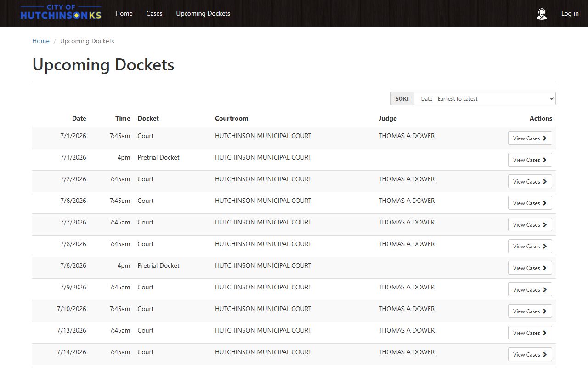Click THOMAS A DOWER in the 7/6/2026 row

tap(407, 201)
